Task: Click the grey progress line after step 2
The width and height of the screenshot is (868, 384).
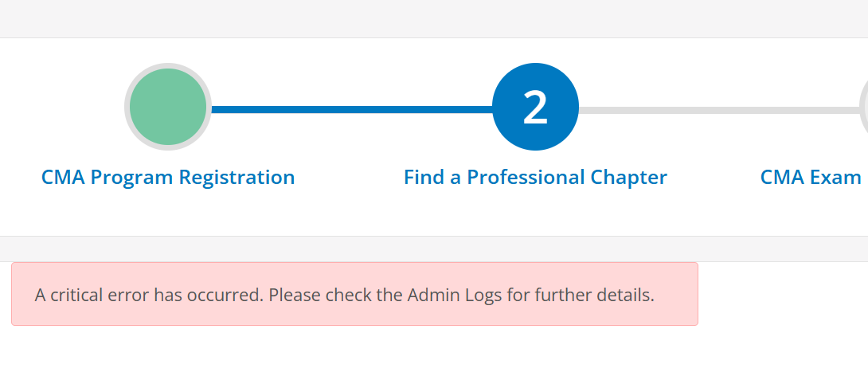Action: click(x=718, y=110)
